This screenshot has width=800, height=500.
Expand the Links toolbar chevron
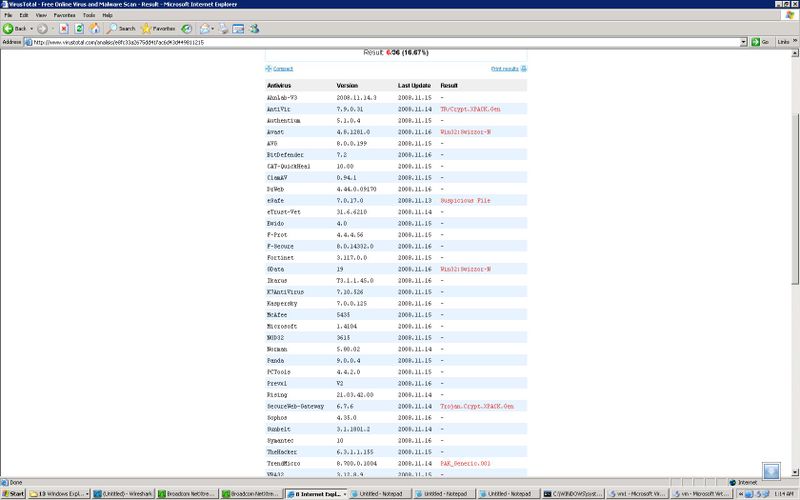coord(795,41)
